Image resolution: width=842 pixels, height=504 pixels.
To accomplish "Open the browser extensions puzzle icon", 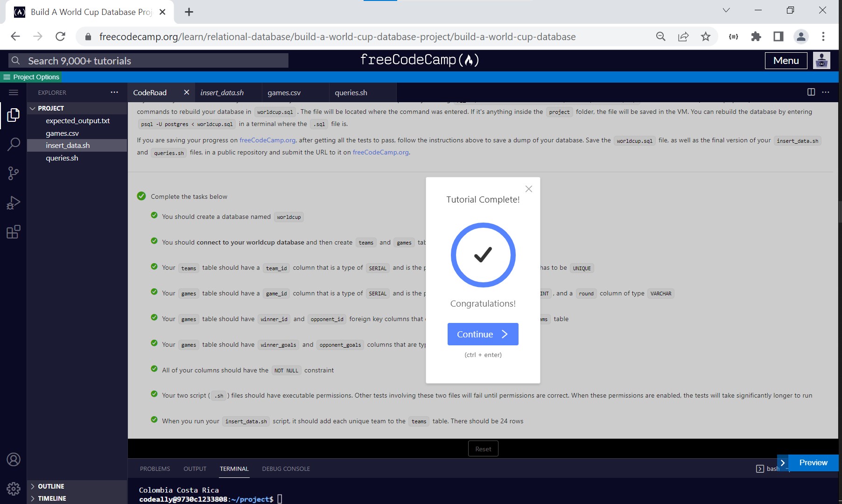I will click(756, 36).
